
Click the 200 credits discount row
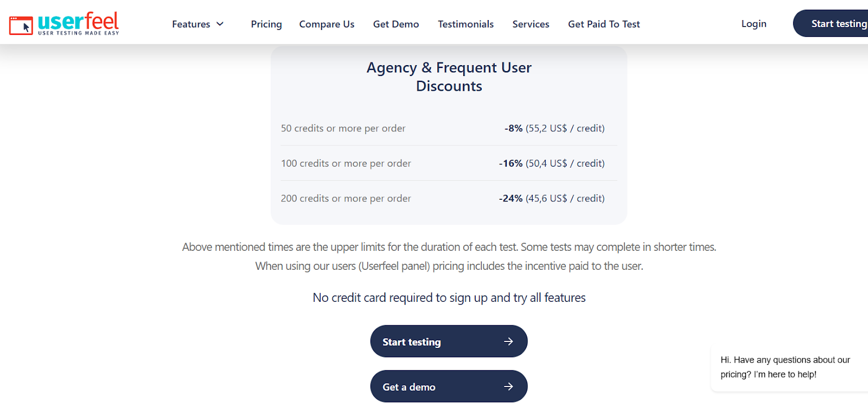click(x=449, y=198)
